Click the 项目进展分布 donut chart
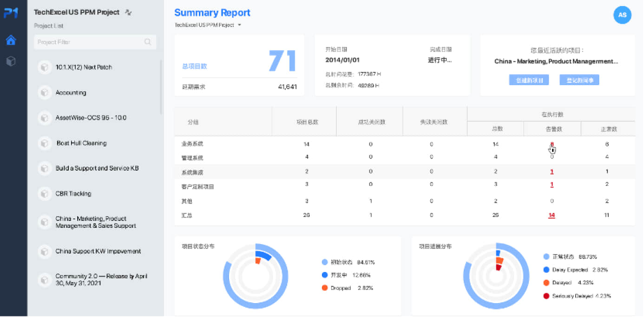The width and height of the screenshot is (644, 317). 496,276
